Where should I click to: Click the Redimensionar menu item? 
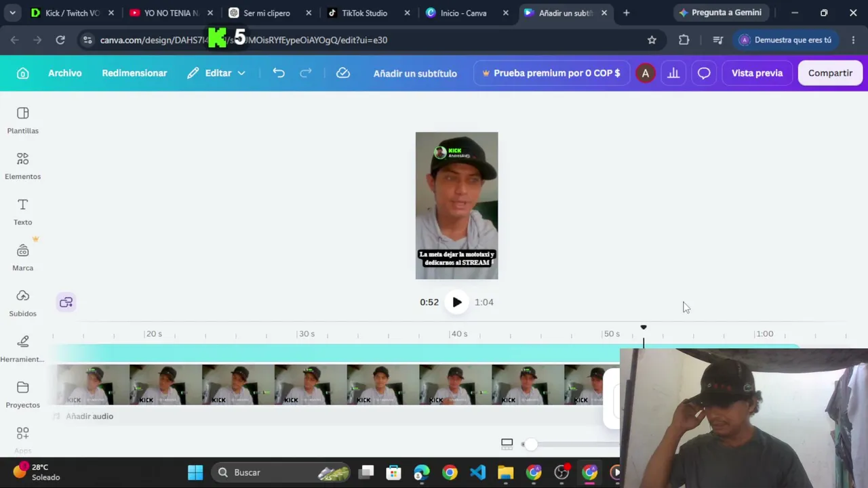tap(134, 73)
